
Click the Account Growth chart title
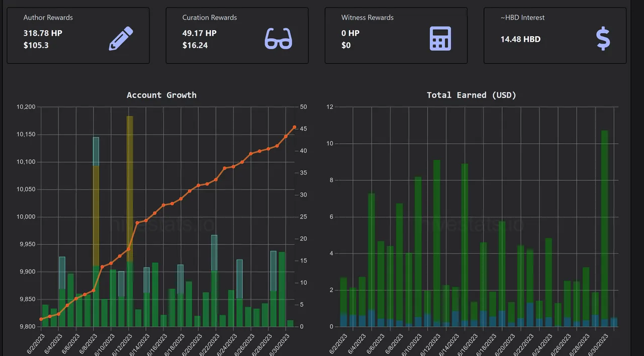[162, 95]
